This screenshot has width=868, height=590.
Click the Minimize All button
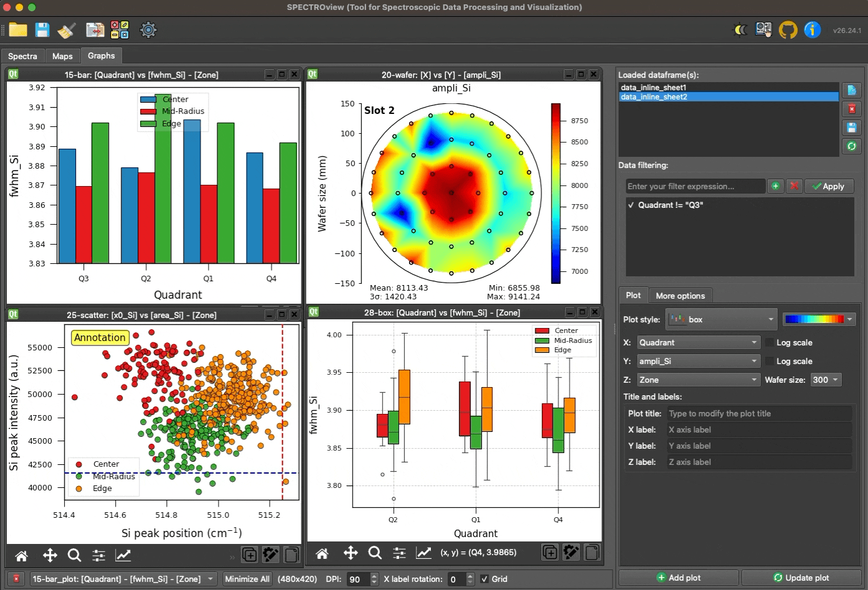[x=247, y=579]
